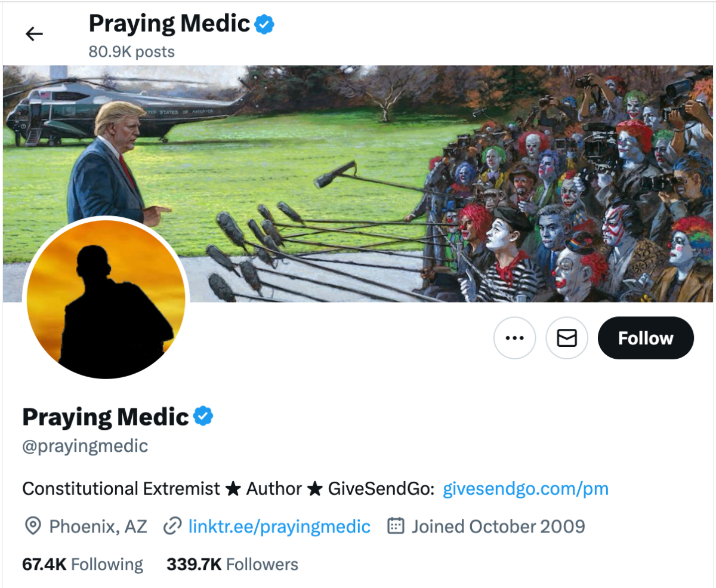Follow the Praying Medic account

pyautogui.click(x=646, y=338)
